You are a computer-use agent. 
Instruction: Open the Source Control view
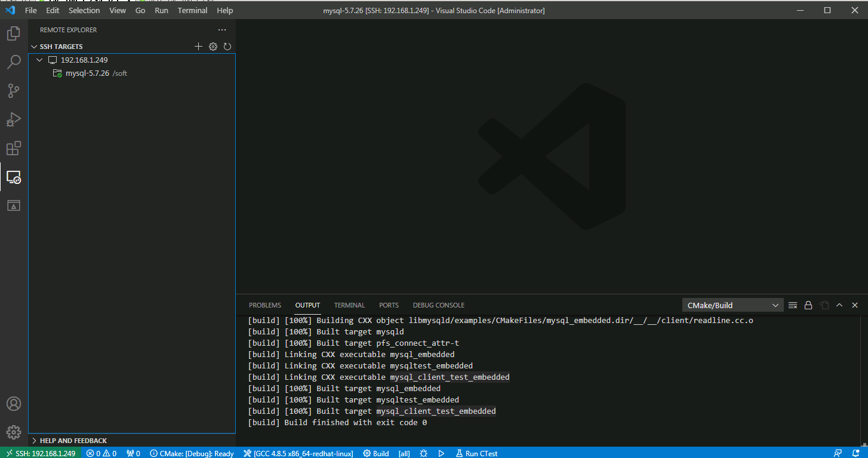pyautogui.click(x=14, y=91)
